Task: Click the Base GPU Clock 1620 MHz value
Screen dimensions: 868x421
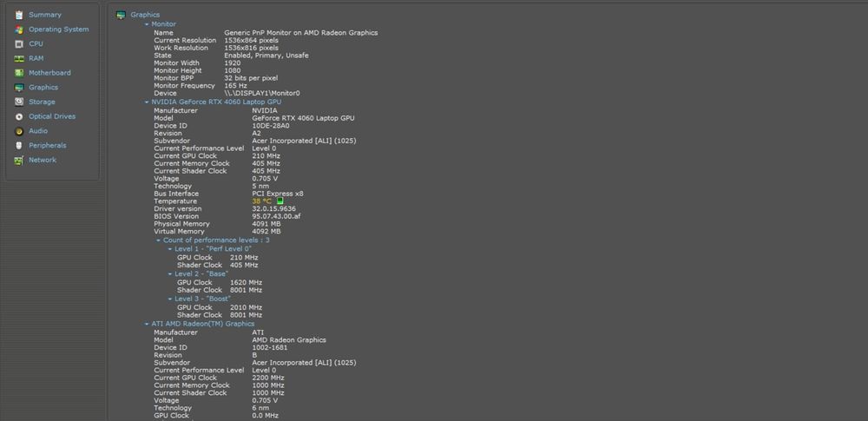Action: coord(246,282)
